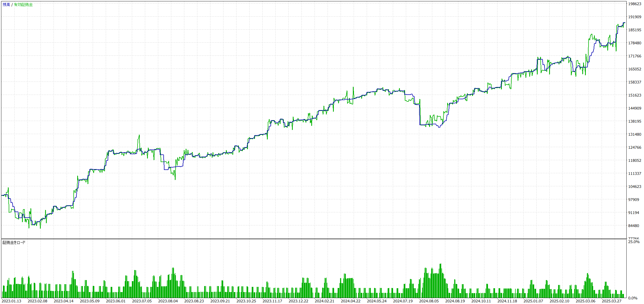
Task: Click the 191909 price axis value
Action: click(x=634, y=17)
